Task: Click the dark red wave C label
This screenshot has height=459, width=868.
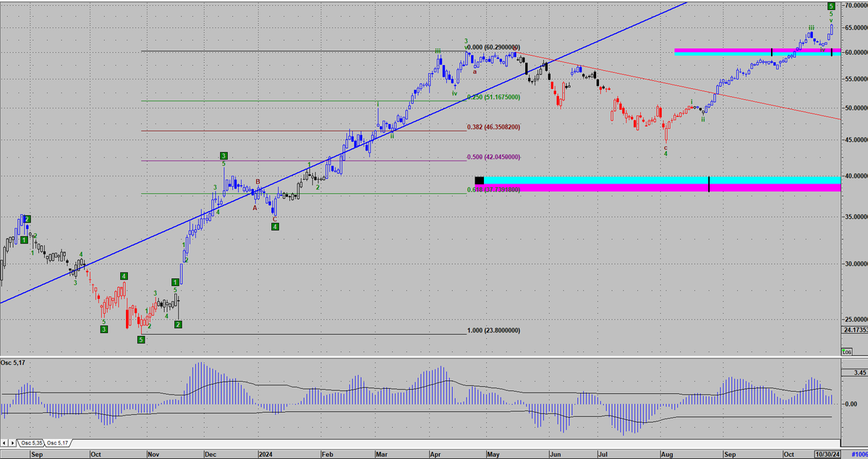Action: pyautogui.click(x=274, y=218)
